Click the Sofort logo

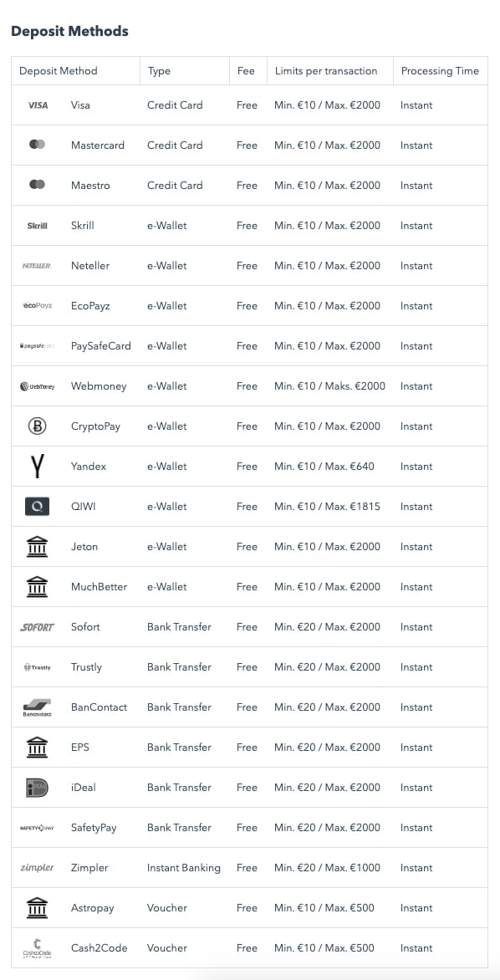[37, 627]
